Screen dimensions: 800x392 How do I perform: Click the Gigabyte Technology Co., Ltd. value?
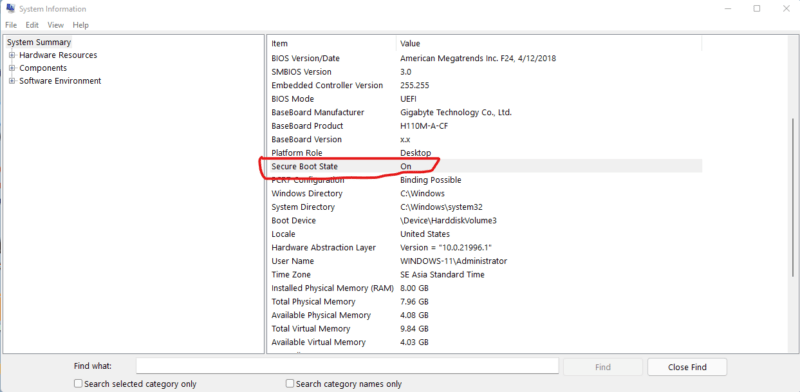pos(456,112)
